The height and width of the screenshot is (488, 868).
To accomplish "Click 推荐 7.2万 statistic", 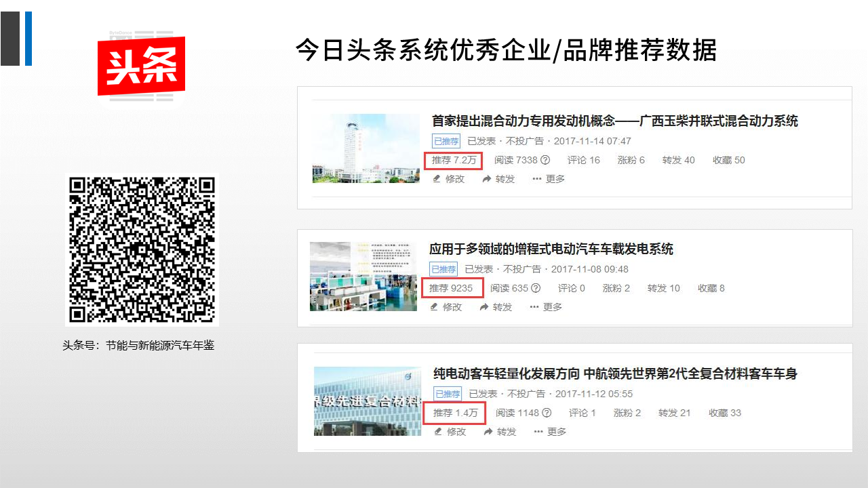I will (x=454, y=161).
